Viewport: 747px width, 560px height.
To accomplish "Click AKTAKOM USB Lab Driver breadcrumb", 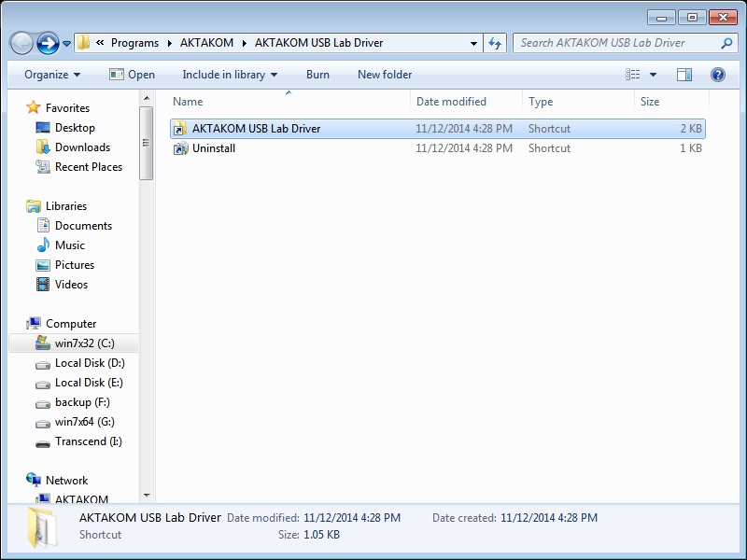I will pyautogui.click(x=318, y=43).
